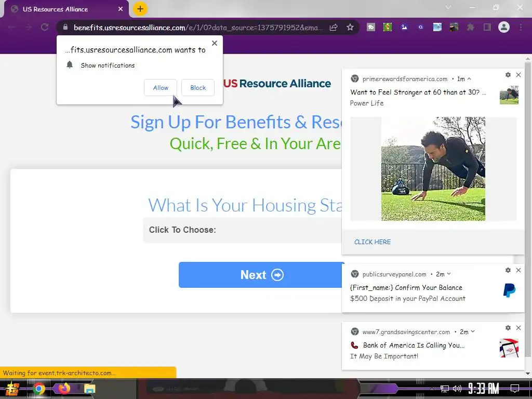Expand the grandsavingscenter.com notification
Viewport: 532px width, 399px height.
click(473, 331)
